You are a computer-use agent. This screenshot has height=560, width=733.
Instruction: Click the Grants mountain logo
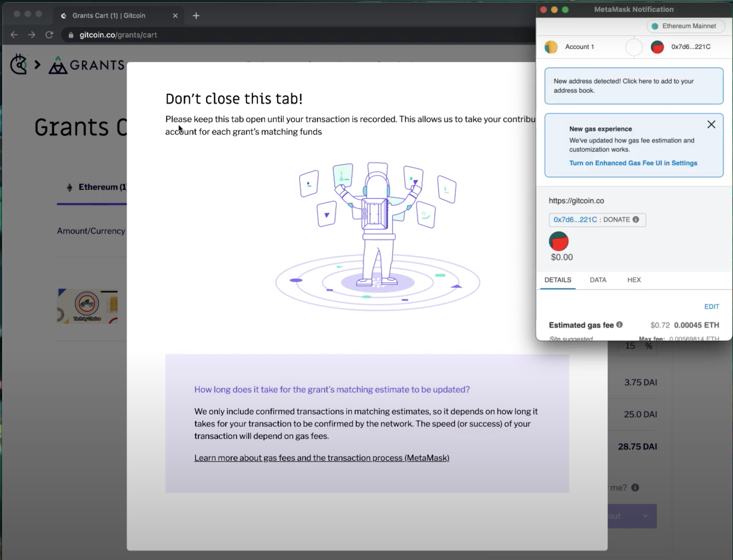pyautogui.click(x=58, y=66)
